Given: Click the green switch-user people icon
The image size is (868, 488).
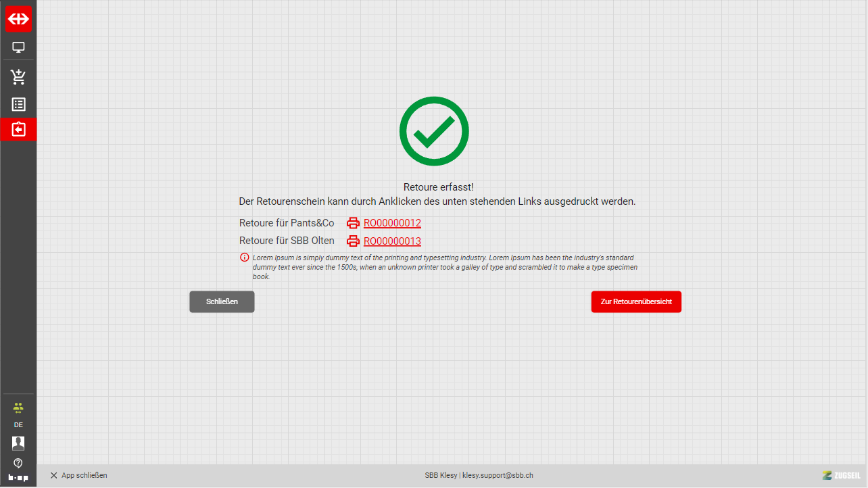Looking at the screenshot, I should point(18,407).
